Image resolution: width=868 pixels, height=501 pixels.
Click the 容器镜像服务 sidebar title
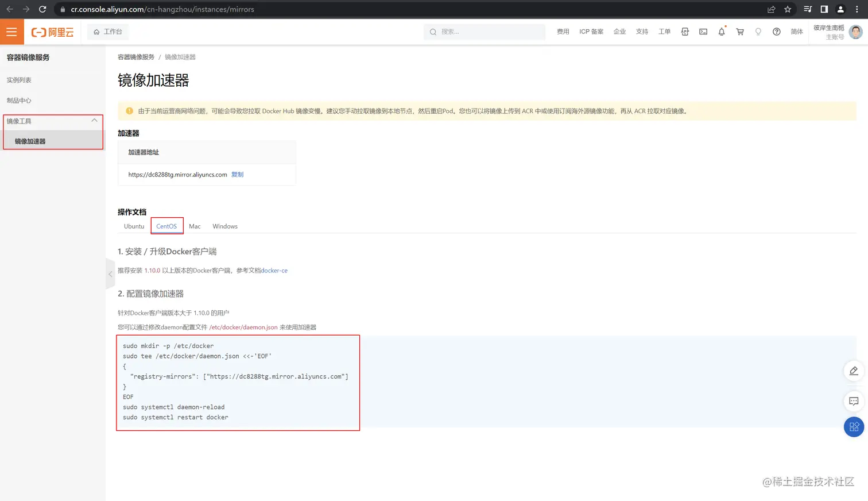(x=28, y=57)
